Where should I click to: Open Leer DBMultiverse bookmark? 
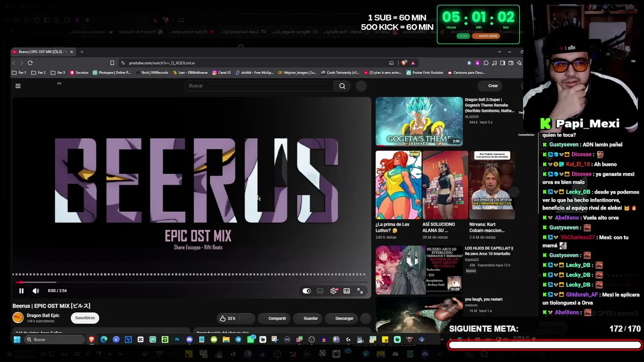pyautogui.click(x=190, y=73)
